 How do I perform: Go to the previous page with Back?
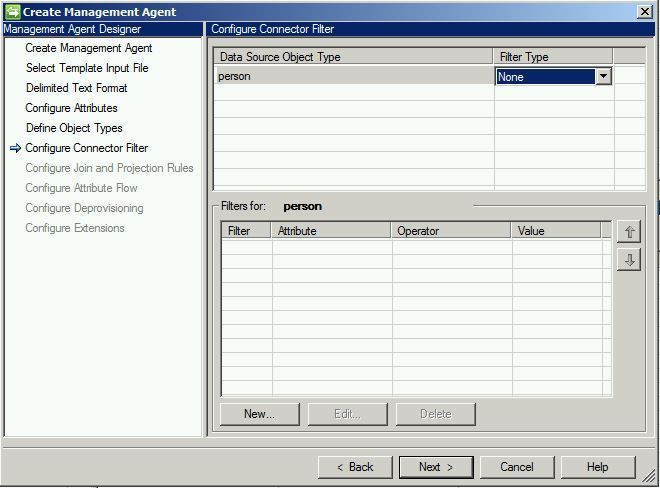pos(355,467)
